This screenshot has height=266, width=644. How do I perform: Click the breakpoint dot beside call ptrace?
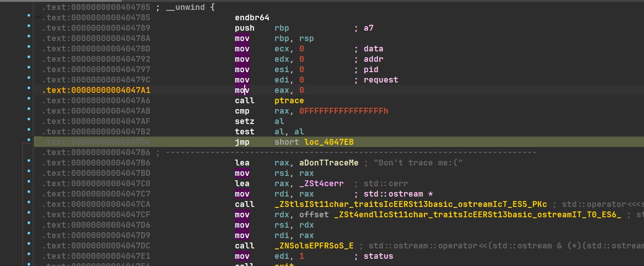(x=29, y=99)
